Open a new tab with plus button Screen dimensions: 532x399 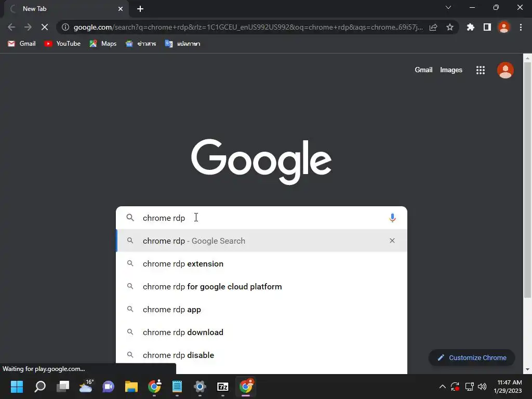[x=140, y=9]
